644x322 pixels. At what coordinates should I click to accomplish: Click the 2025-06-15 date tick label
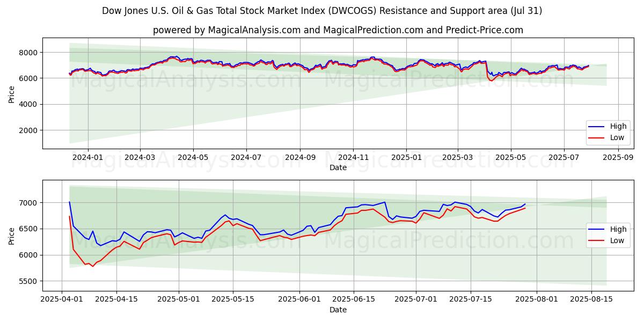[354, 299]
